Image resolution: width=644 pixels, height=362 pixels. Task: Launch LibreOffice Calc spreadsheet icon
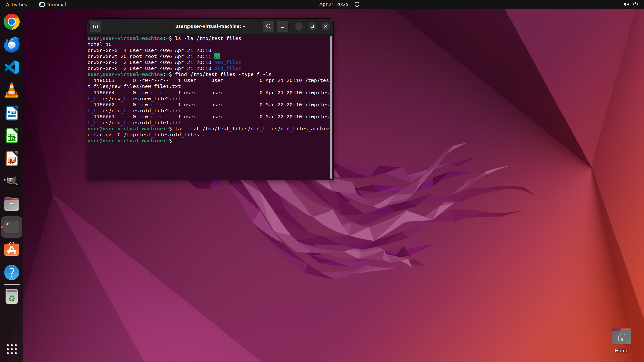(x=12, y=136)
